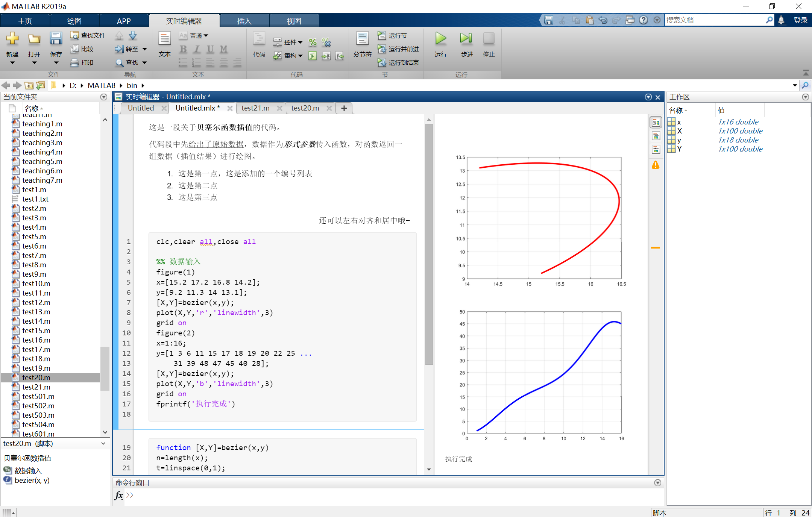Viewport: 812px width, 517px height.
Task: Click the comment percent icon
Action: click(x=313, y=42)
